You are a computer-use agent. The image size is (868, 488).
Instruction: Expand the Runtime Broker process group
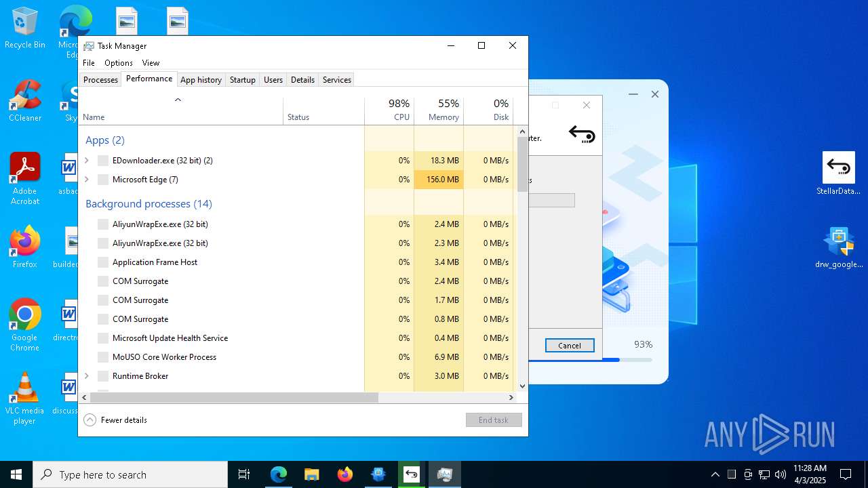pyautogui.click(x=86, y=376)
